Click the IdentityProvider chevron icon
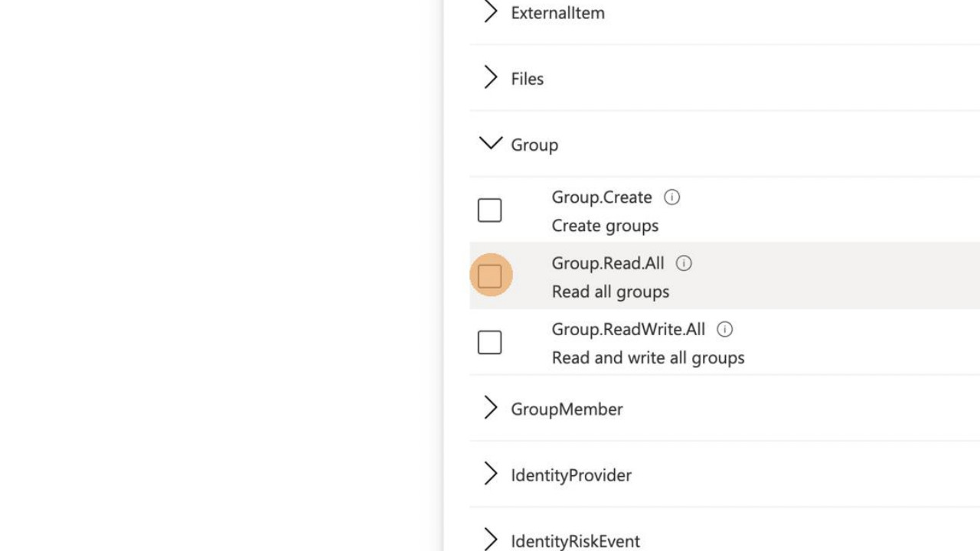 [x=491, y=474]
